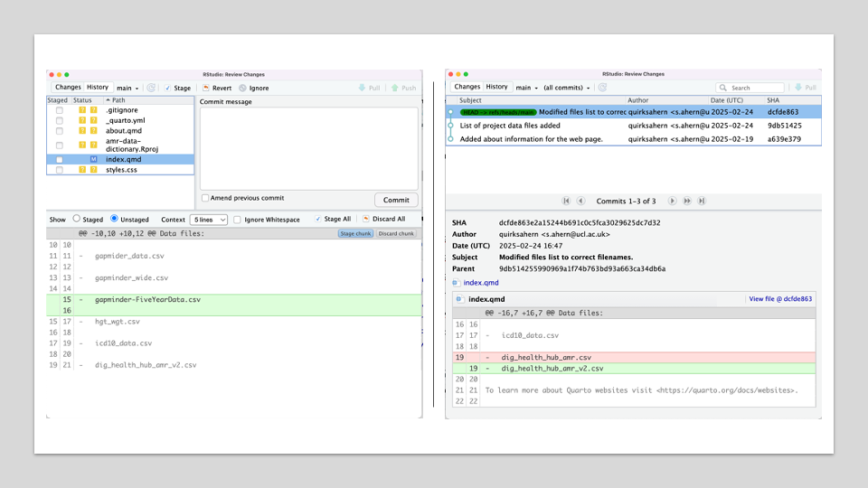Viewport: 868px width, 488px height.
Task: Stage the _quarto.yml file checkbox
Action: click(60, 120)
